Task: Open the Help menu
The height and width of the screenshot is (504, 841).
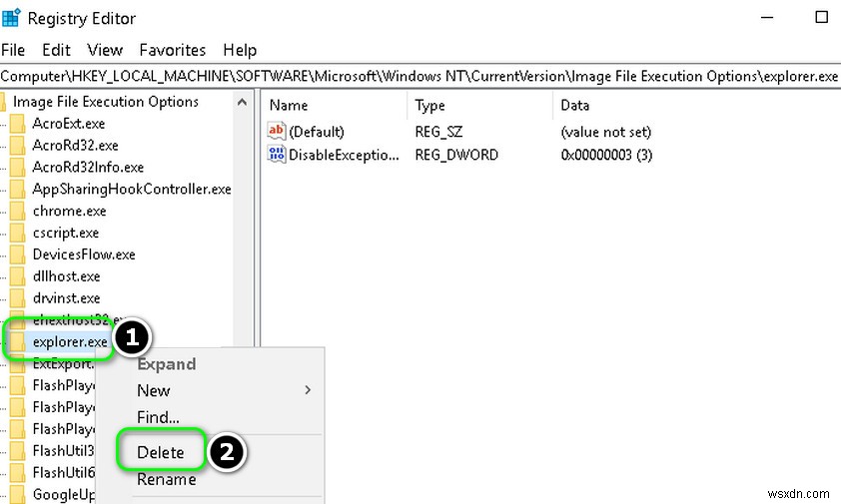Action: [240, 50]
